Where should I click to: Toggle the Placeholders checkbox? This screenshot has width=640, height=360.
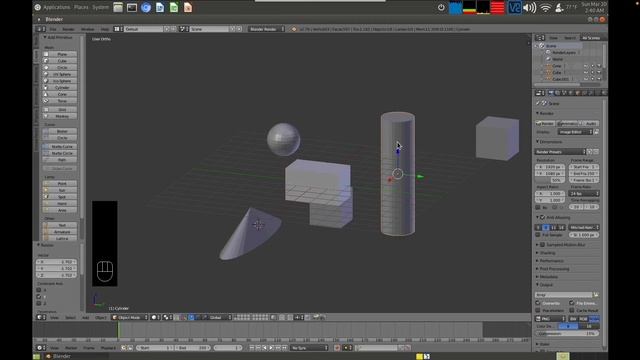tap(538, 310)
